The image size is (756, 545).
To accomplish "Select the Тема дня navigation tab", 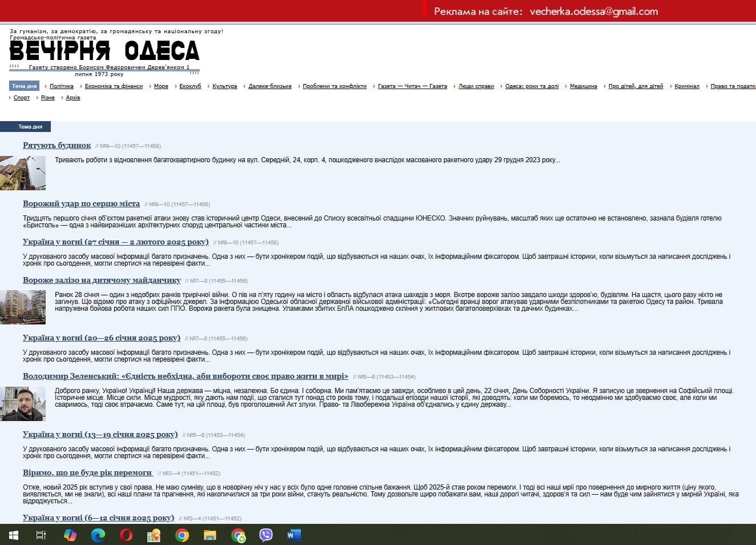I will click(25, 86).
